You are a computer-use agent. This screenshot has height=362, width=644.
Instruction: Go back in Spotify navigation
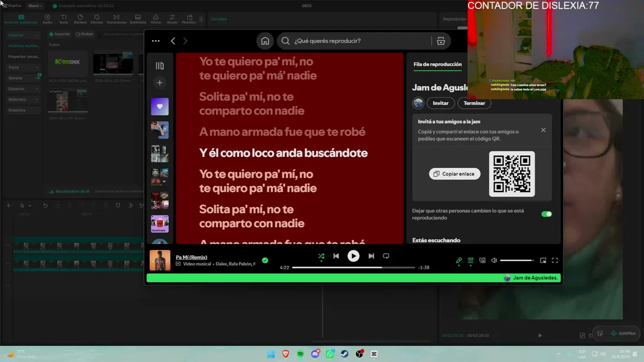tap(173, 41)
